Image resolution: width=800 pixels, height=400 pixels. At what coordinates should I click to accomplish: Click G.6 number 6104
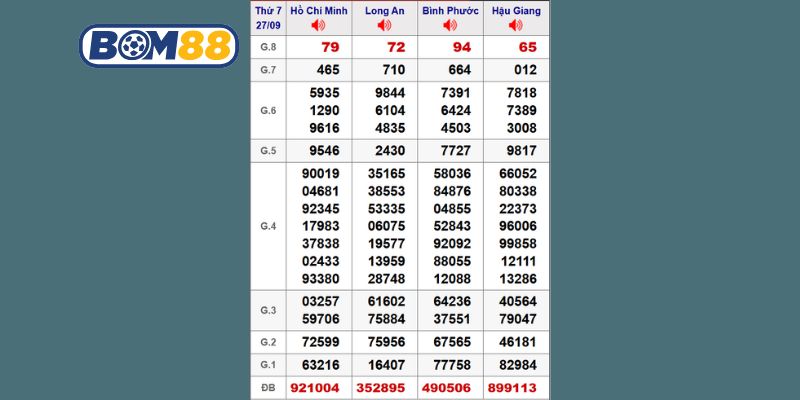pyautogui.click(x=390, y=110)
